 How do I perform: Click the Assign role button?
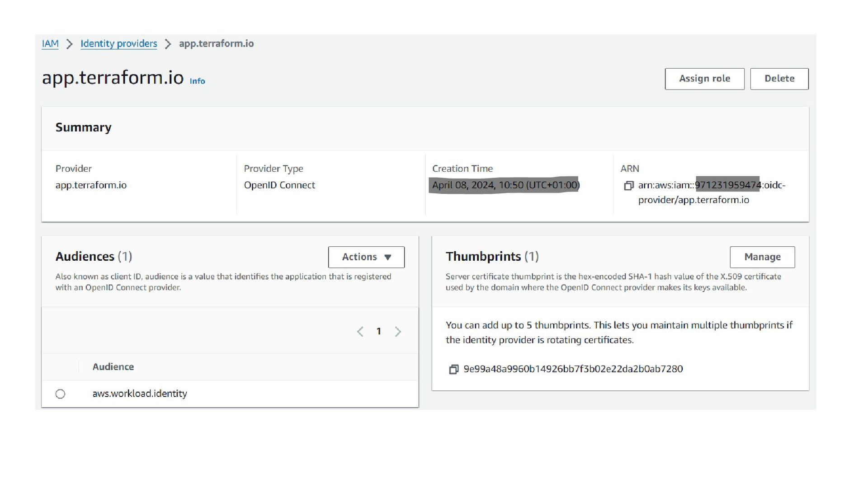704,79
